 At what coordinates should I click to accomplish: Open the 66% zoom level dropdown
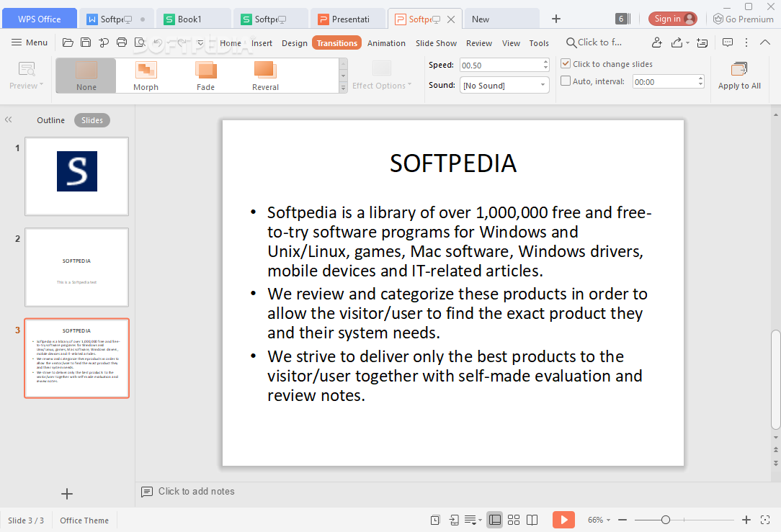tap(599, 520)
